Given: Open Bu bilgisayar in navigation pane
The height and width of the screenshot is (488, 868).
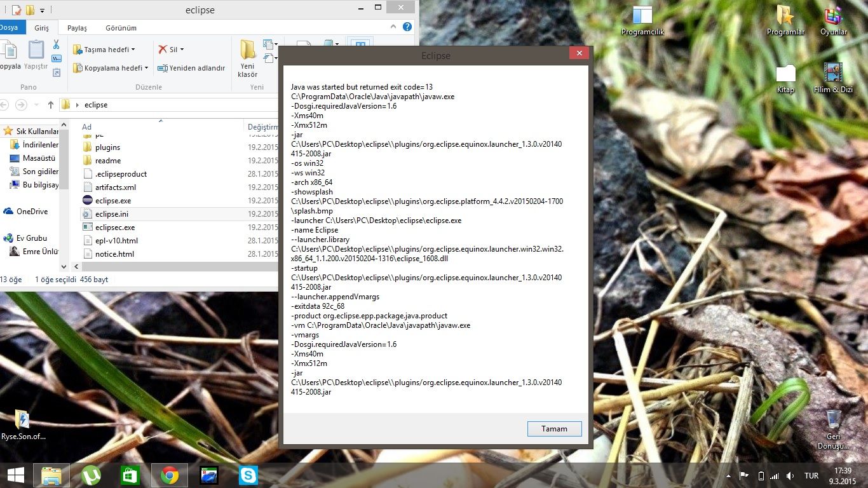Looking at the screenshot, I should pos(35,185).
